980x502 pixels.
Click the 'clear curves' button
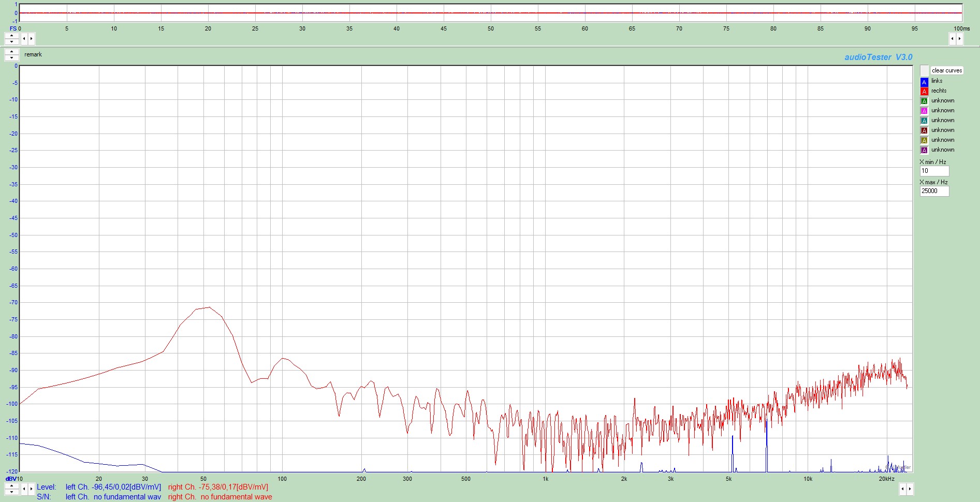pyautogui.click(x=946, y=70)
